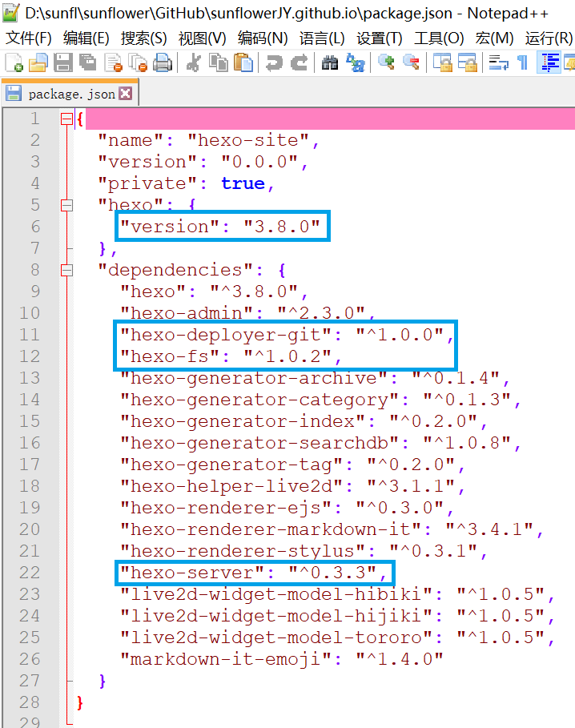The width and height of the screenshot is (575, 728).
Task: Open the 搜索(S) menu
Action: click(x=143, y=38)
